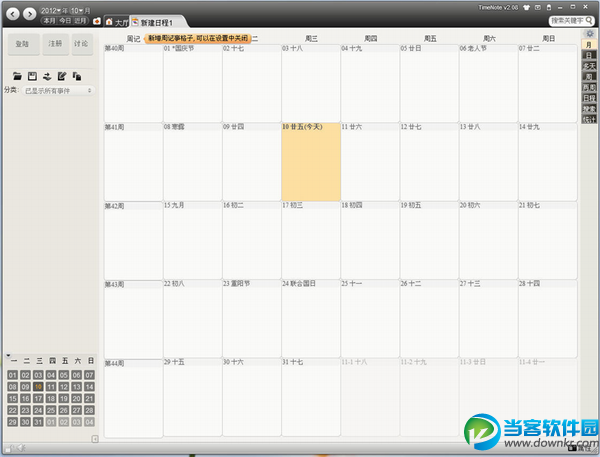Go forward with the right arrow button
This screenshot has height=457, width=600.
pos(29,14)
